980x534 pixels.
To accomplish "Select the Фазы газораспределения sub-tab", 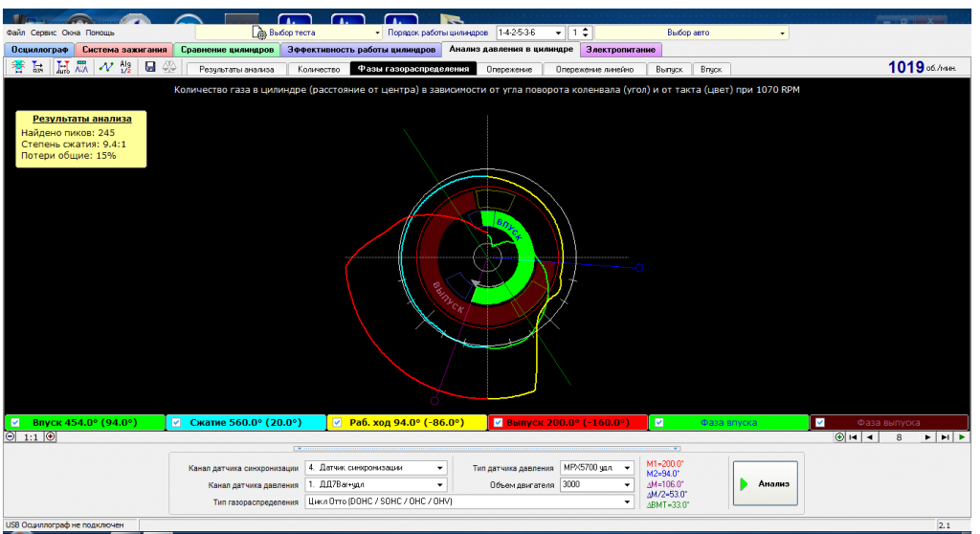I will (413, 69).
